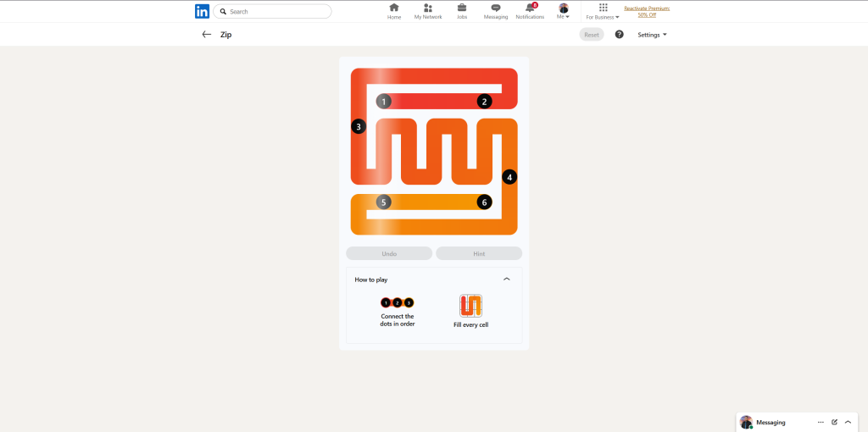This screenshot has height=432, width=868.
Task: Click the Zip page title
Action: click(x=225, y=34)
